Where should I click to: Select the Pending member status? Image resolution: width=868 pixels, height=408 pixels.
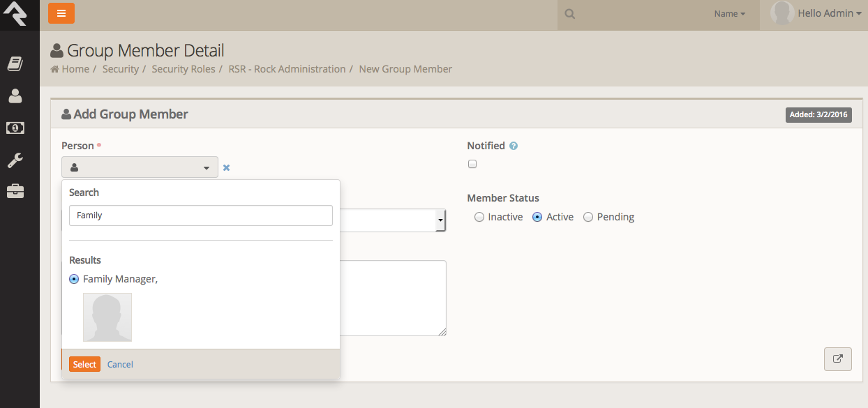click(588, 217)
